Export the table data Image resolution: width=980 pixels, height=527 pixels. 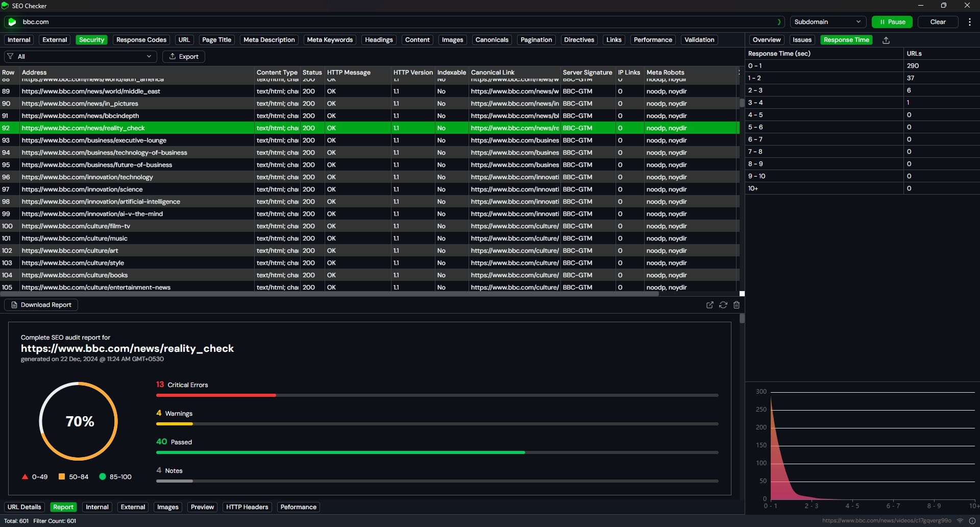[x=184, y=57]
